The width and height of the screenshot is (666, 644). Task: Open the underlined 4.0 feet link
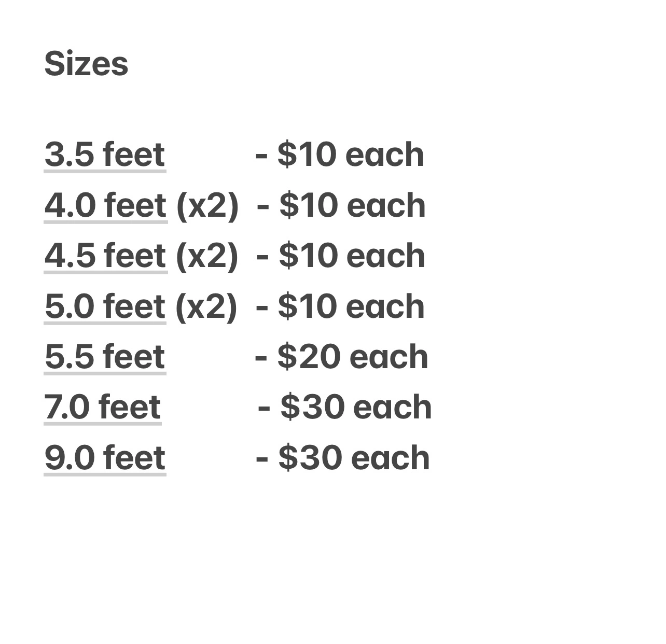(x=106, y=205)
